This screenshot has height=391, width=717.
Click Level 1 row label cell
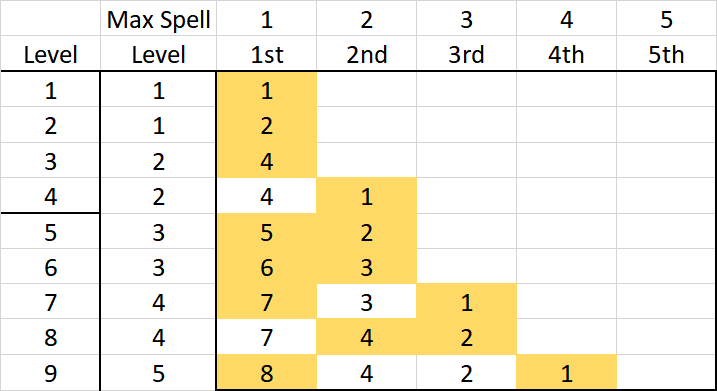pos(50,90)
